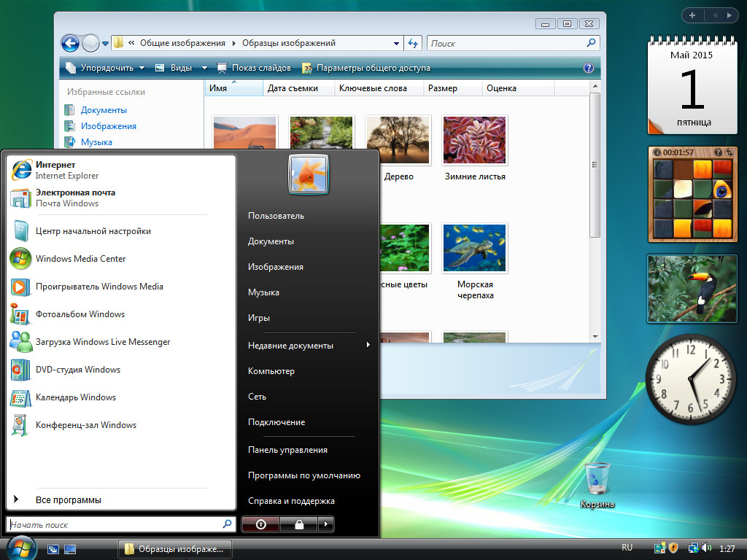This screenshot has width=747, height=560.
Task: Click the taskbar clock showing 1:27
Action: (727, 548)
